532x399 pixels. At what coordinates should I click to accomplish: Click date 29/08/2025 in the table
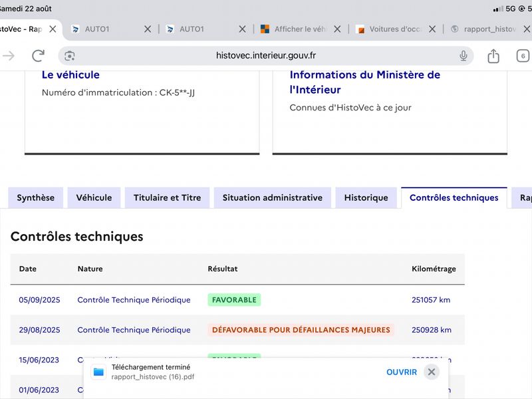click(39, 330)
